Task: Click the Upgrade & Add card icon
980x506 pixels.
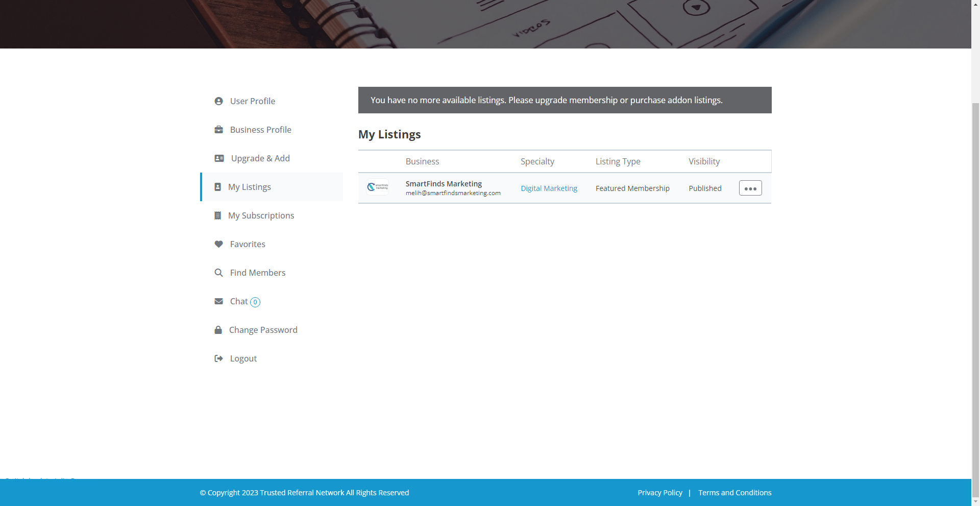Action: click(x=219, y=158)
